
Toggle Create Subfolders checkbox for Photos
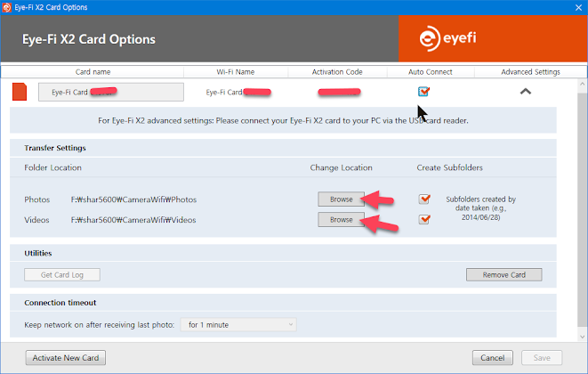[424, 199]
